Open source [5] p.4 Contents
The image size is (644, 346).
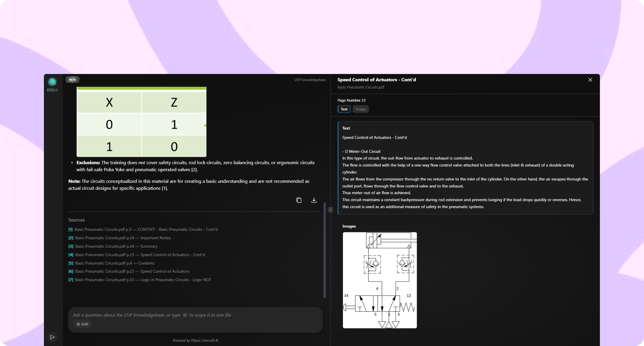tap(112, 263)
